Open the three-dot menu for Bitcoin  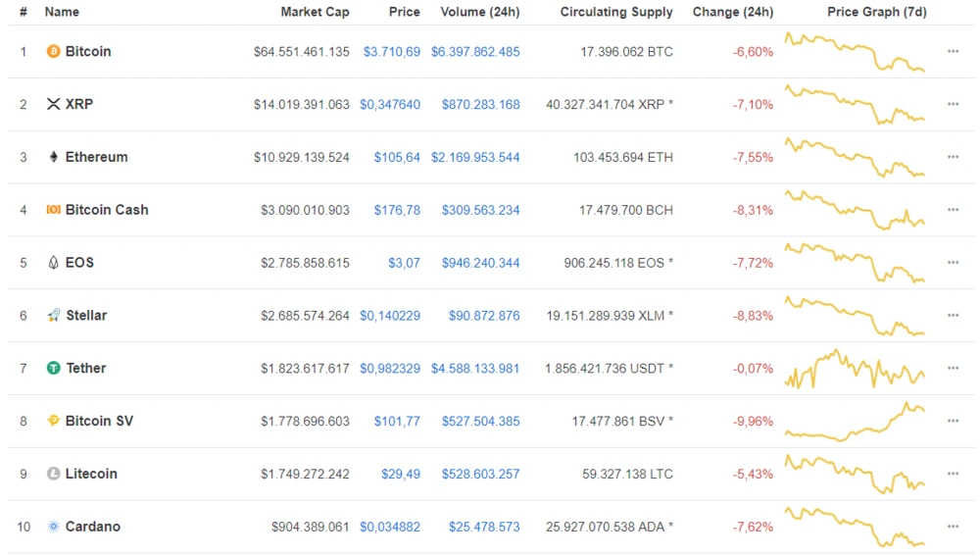(953, 51)
